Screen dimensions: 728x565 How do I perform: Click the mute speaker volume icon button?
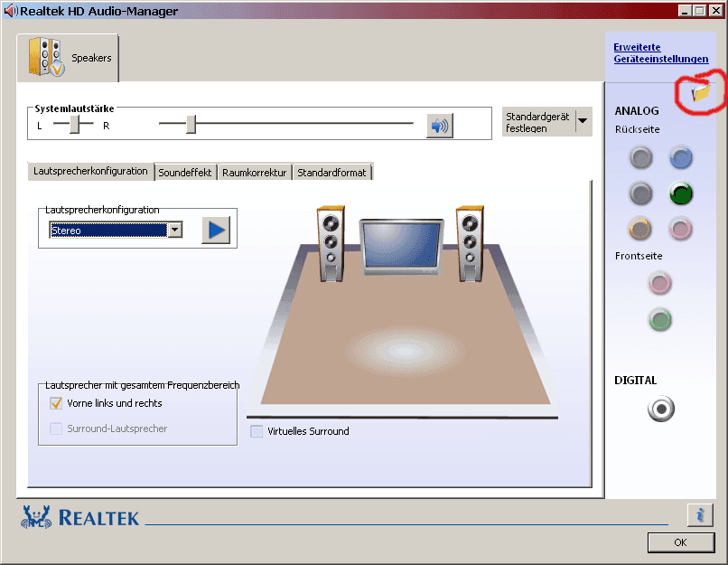tap(440, 126)
